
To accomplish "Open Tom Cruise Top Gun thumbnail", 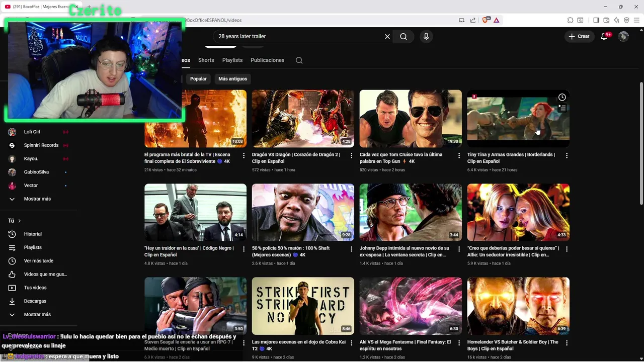I will tap(411, 119).
